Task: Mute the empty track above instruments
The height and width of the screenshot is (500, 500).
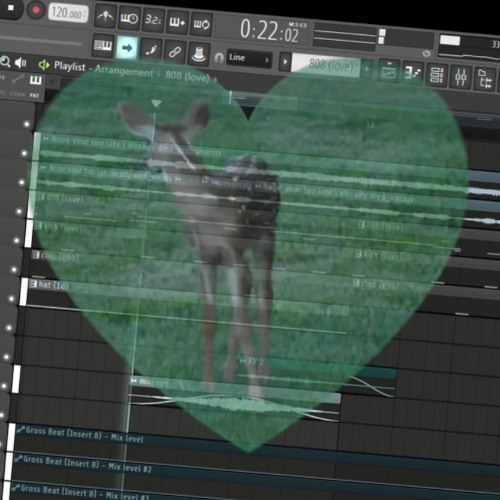Action: tap(27, 124)
